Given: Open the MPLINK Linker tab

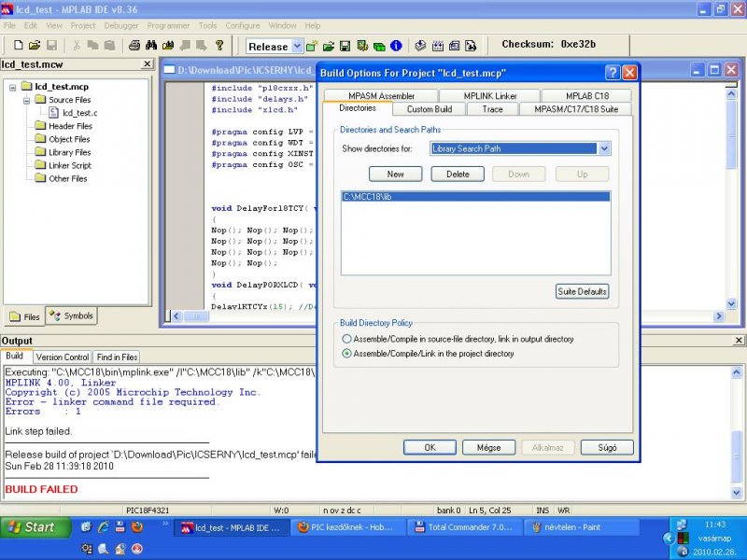Looking at the screenshot, I should pos(490,96).
